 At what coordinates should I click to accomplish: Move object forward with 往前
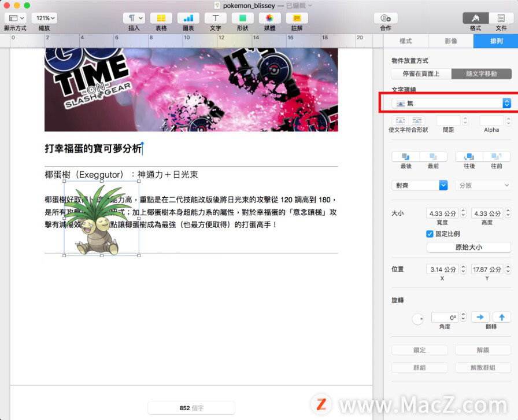[x=497, y=156]
